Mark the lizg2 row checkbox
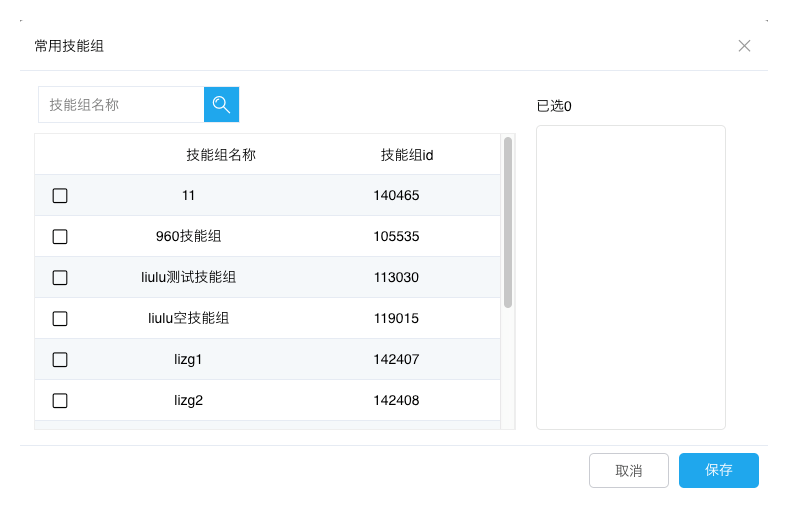Screen dimensions: 788x514 [x=60, y=401]
